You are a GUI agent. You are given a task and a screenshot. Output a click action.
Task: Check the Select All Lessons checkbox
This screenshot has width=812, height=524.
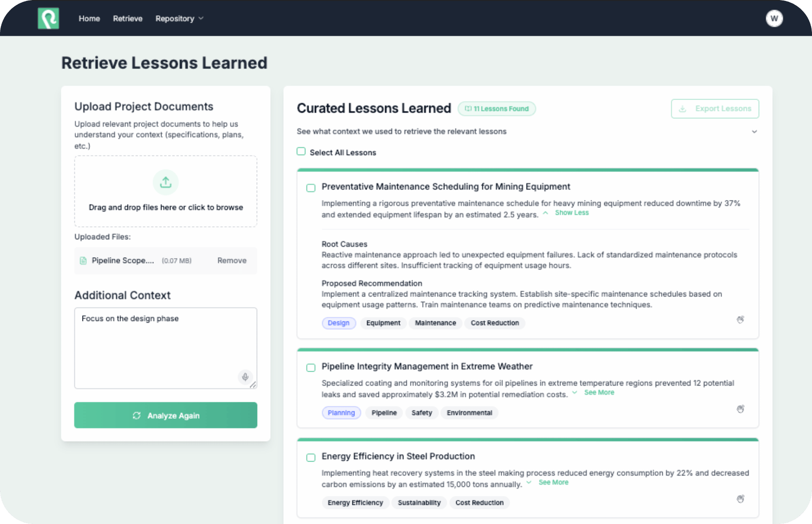click(301, 152)
